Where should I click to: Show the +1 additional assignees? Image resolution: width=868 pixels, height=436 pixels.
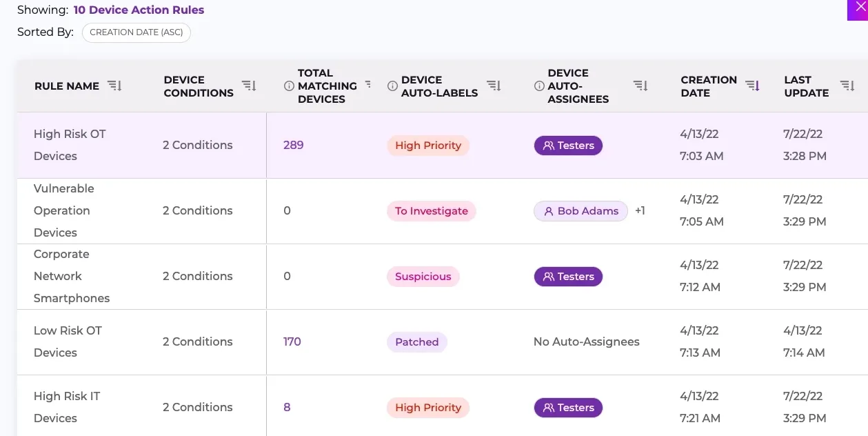(x=640, y=211)
